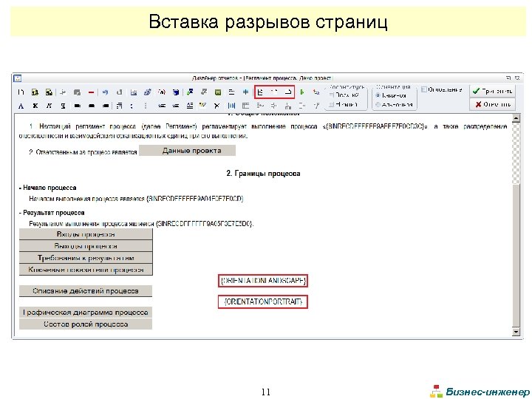Click the blue horizontal alignment icon in top row

coord(245,92)
